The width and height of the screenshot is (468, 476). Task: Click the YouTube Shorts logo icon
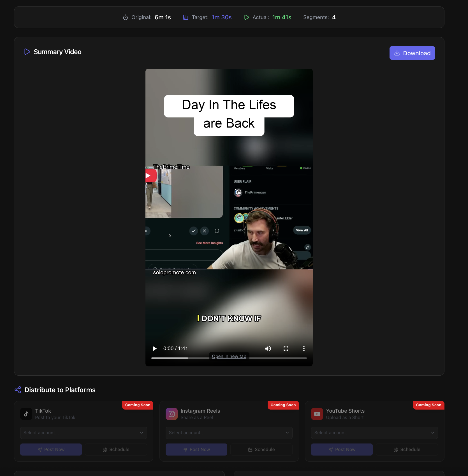317,414
